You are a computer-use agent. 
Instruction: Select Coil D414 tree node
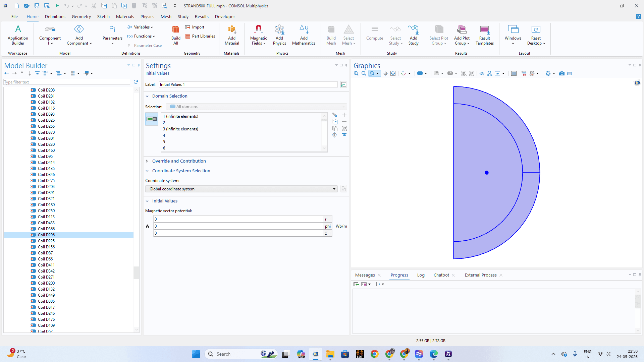click(46, 163)
